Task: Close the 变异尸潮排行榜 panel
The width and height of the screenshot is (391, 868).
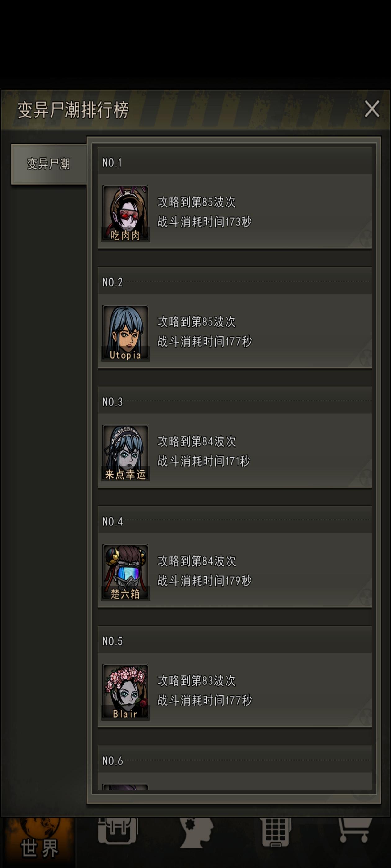Action: point(372,109)
